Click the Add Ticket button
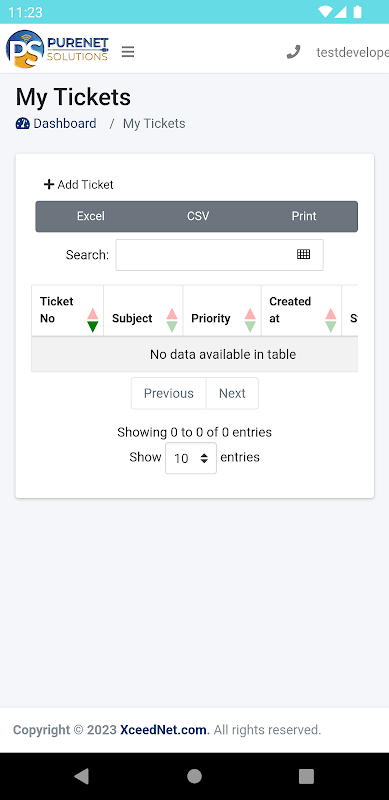Image resolution: width=389 pixels, height=800 pixels. coord(79,185)
